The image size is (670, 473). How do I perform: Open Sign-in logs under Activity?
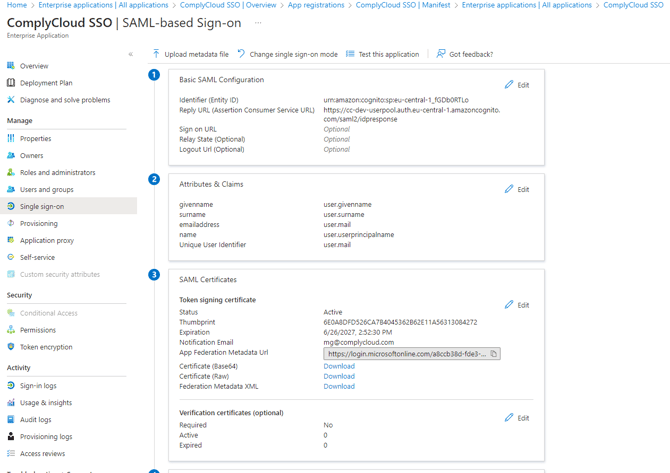38,386
